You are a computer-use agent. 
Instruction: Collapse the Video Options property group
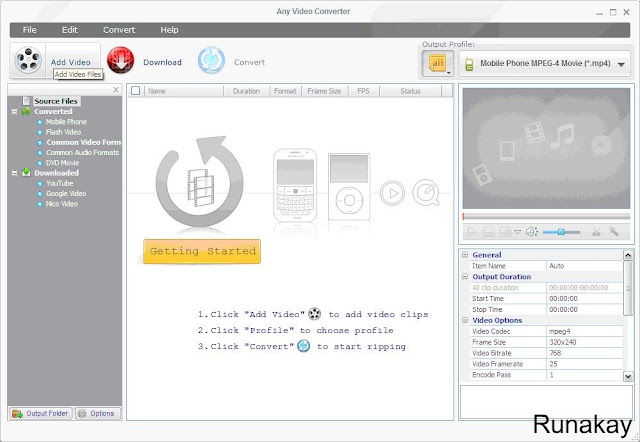tap(464, 320)
